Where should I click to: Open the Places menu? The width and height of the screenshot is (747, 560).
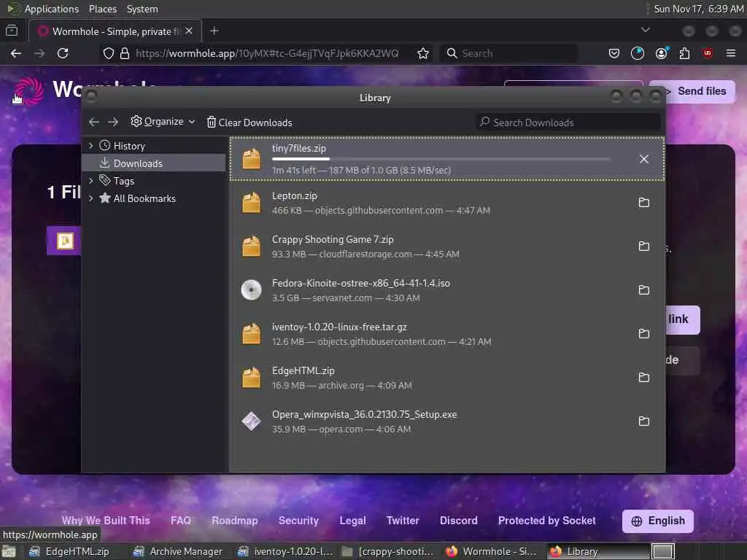103,9
